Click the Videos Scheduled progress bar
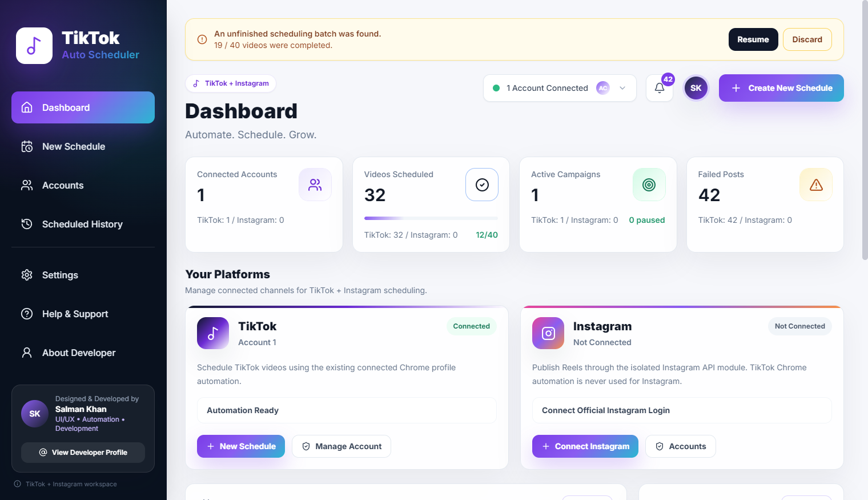This screenshot has width=868, height=500. [x=431, y=218]
